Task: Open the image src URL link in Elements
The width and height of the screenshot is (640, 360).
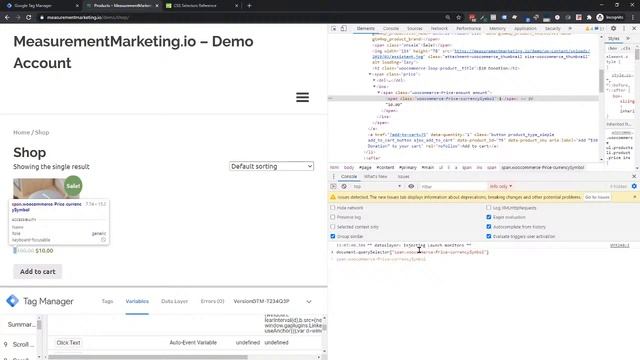Action: [x=522, y=51]
